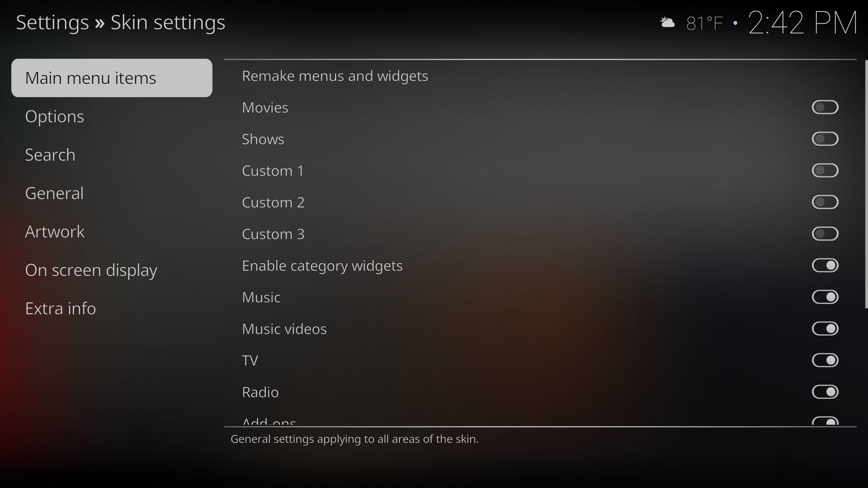Image resolution: width=868 pixels, height=488 pixels.
Task: Turn on the Shows toggle
Action: coord(825,139)
